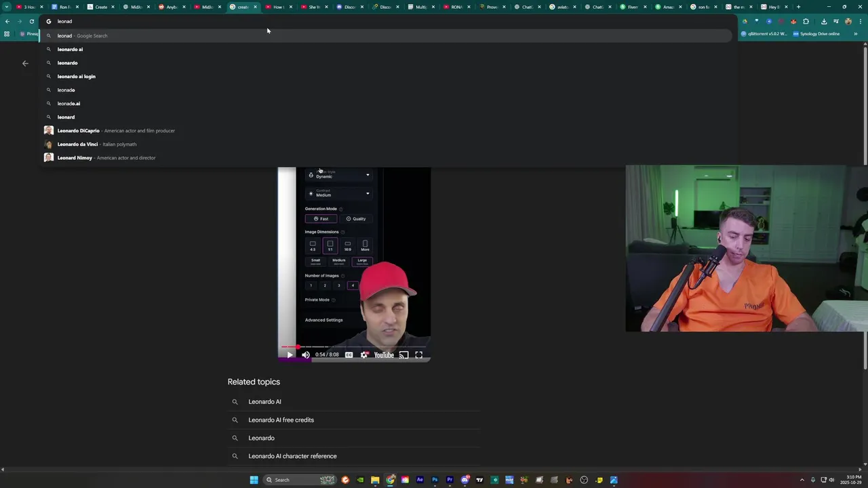
Task: Open the video player settings gear
Action: click(364, 354)
